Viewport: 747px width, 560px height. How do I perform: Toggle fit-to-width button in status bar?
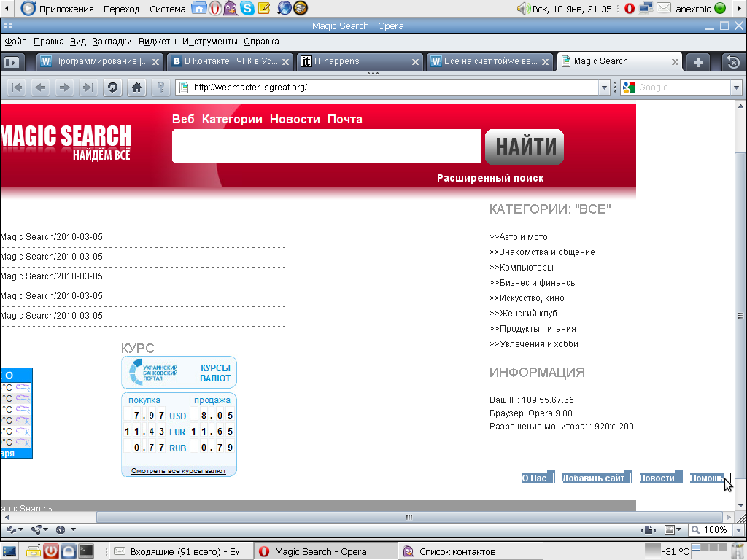pos(649,529)
